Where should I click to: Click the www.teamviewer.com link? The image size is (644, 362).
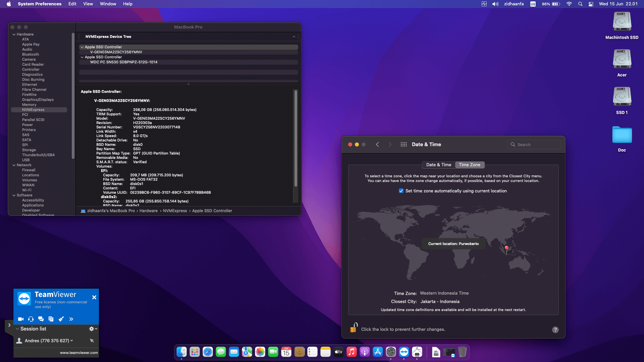[78, 353]
